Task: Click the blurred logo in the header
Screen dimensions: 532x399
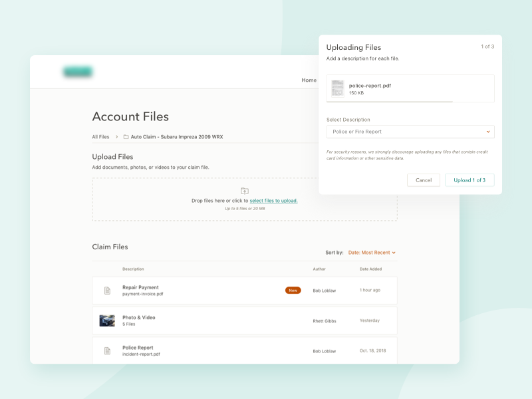Action: coord(78,72)
